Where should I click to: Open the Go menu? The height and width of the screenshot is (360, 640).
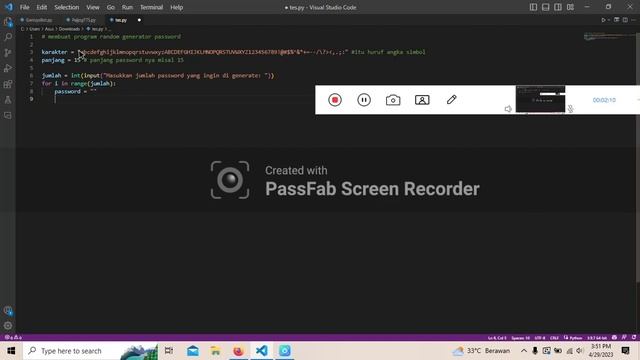(x=111, y=7)
